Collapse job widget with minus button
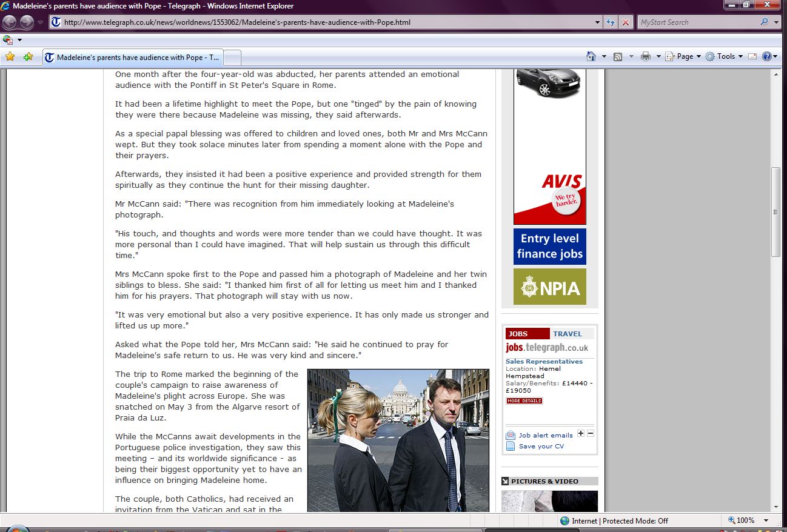The image size is (787, 532). pos(591,434)
